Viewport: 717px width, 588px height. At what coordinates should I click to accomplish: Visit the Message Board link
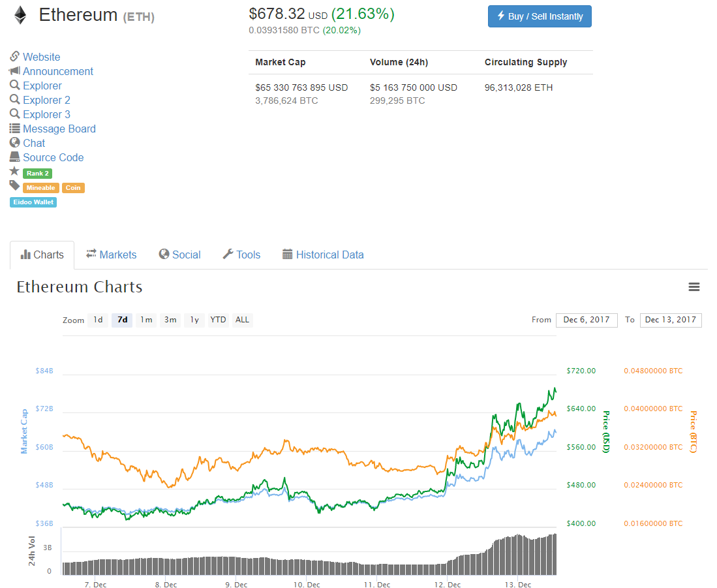(59, 129)
